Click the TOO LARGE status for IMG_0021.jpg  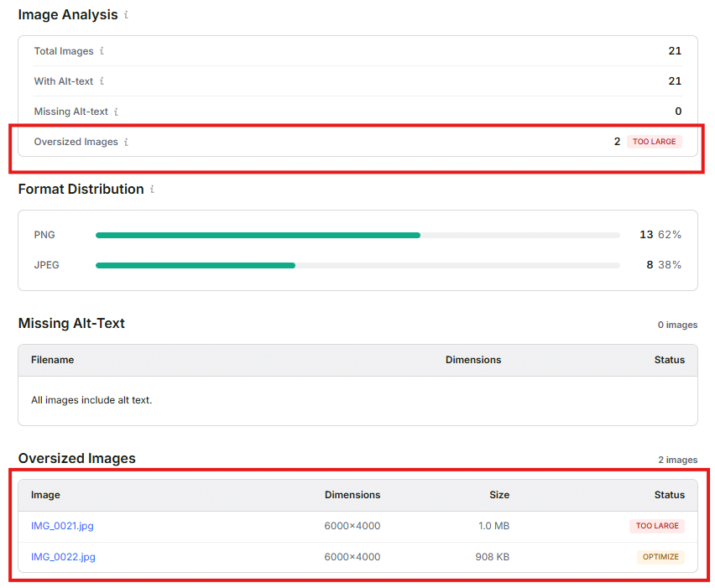pyautogui.click(x=657, y=526)
